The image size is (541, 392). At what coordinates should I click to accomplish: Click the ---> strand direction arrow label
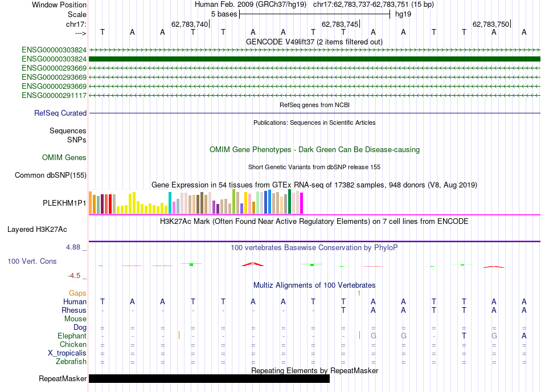81,33
